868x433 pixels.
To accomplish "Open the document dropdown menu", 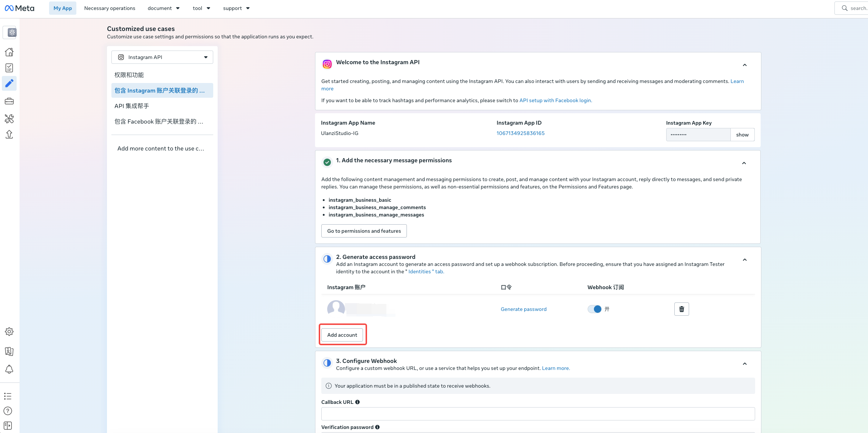I will coord(163,8).
